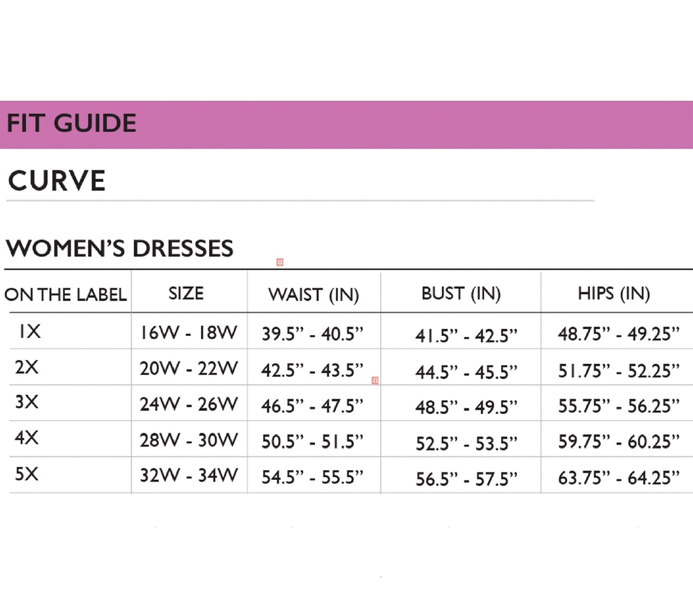Click the 16W - 18W size cell
The height and width of the screenshot is (616, 693).
(x=189, y=333)
